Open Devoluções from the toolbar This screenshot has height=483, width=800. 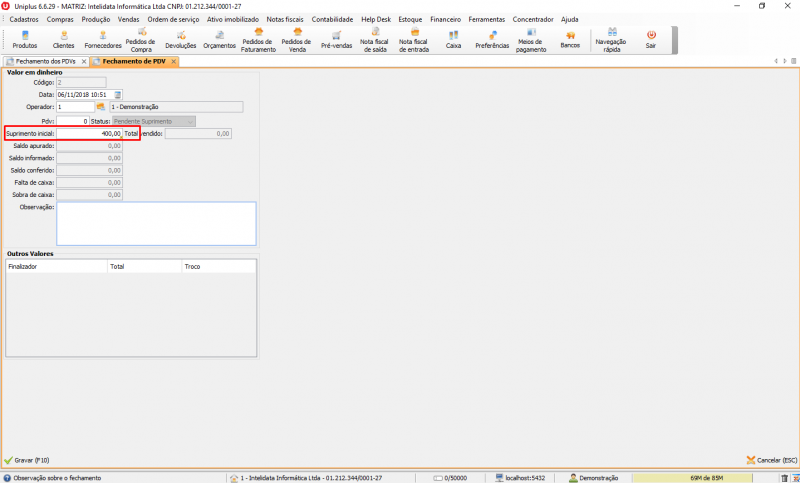[x=181, y=39]
